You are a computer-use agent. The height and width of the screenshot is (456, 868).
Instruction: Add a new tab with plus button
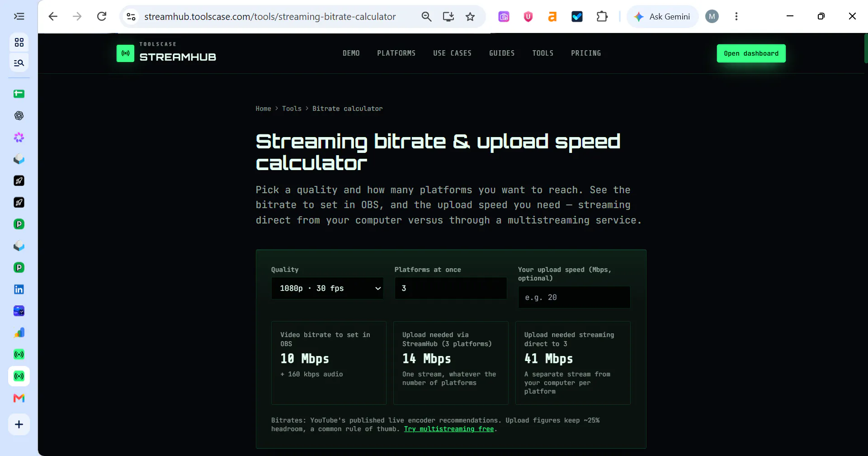point(19,424)
